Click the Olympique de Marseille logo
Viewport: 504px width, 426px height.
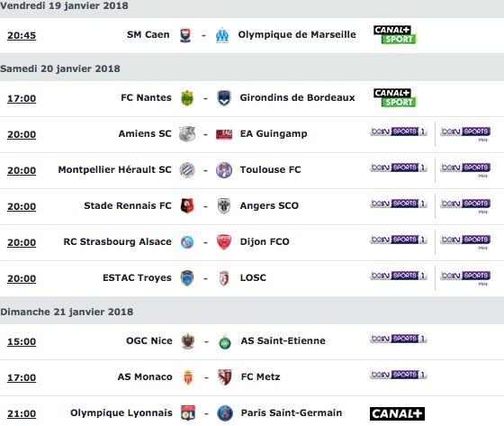[222, 35]
